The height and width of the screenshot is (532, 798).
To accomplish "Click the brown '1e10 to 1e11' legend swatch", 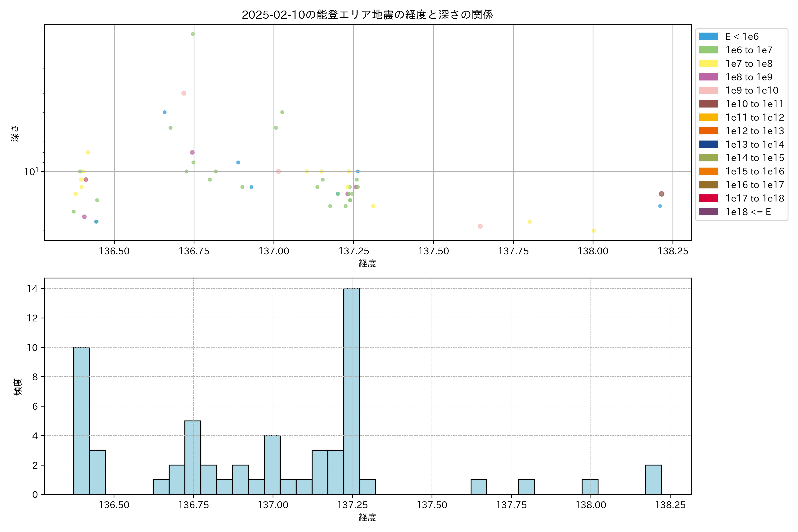I will click(x=708, y=104).
